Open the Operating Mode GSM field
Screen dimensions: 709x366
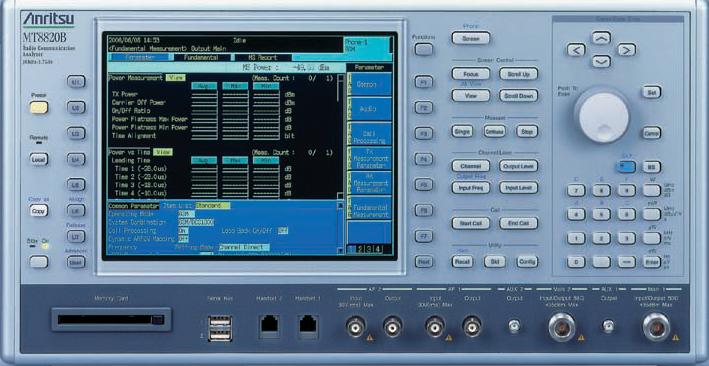[186, 214]
